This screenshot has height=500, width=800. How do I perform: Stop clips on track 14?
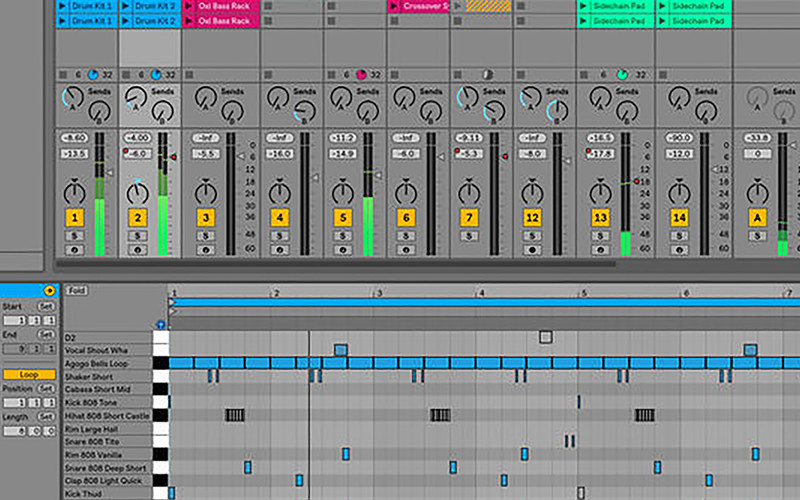[663, 75]
